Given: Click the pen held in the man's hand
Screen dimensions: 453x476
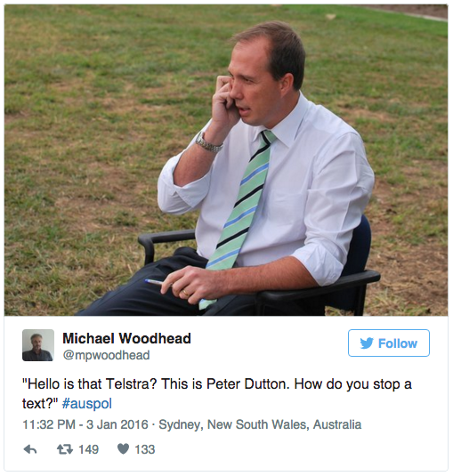Looking at the screenshot, I should (158, 282).
